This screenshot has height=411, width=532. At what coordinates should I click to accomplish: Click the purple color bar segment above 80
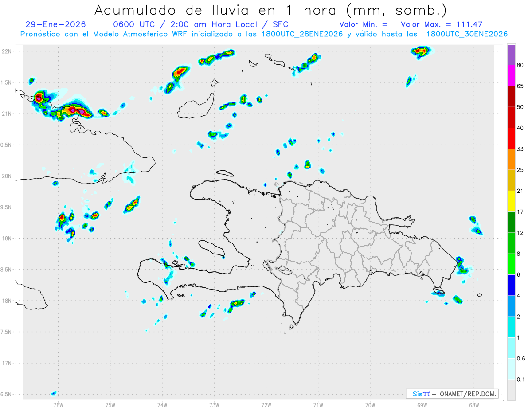pyautogui.click(x=511, y=55)
